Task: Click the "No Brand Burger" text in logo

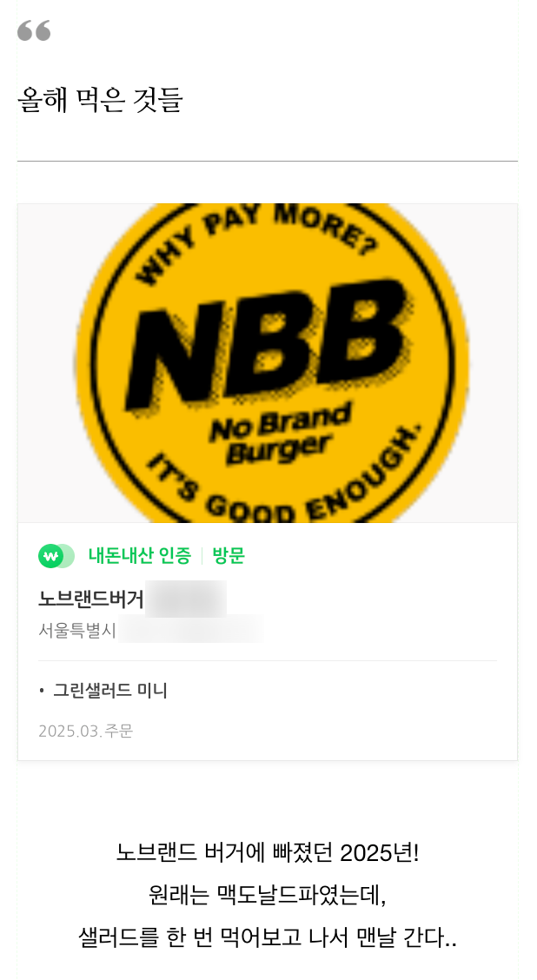Action: (x=280, y=435)
